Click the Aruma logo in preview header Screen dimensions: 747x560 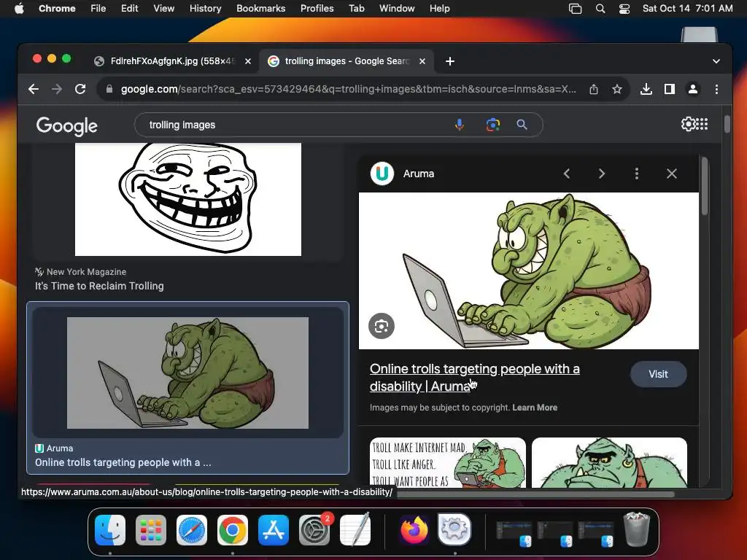pyautogui.click(x=382, y=174)
